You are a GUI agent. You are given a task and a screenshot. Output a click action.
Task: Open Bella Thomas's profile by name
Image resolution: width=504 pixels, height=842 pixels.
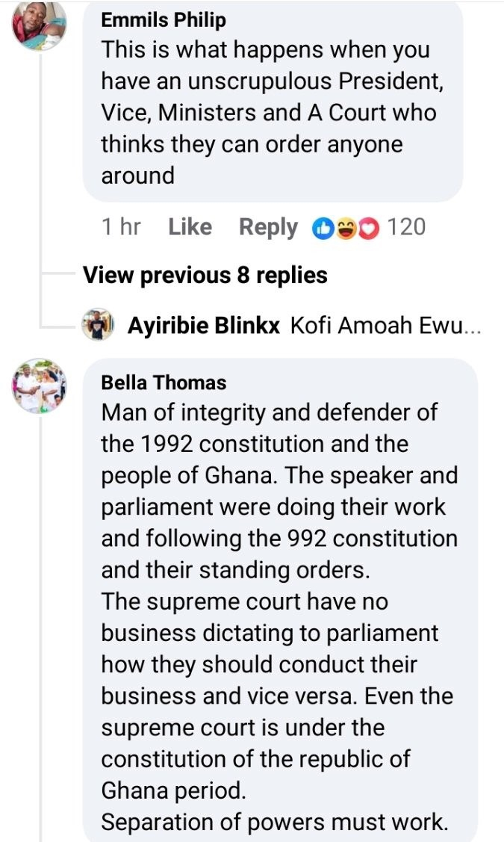pos(164,383)
